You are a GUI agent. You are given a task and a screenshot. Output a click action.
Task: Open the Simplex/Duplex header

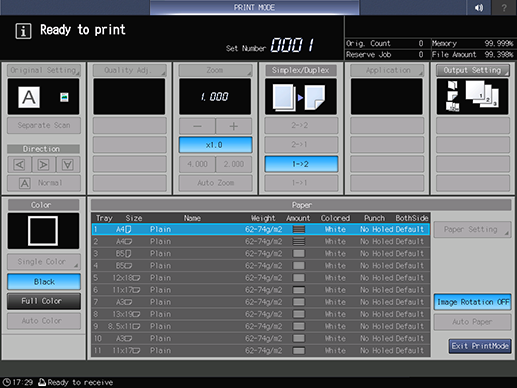301,70
